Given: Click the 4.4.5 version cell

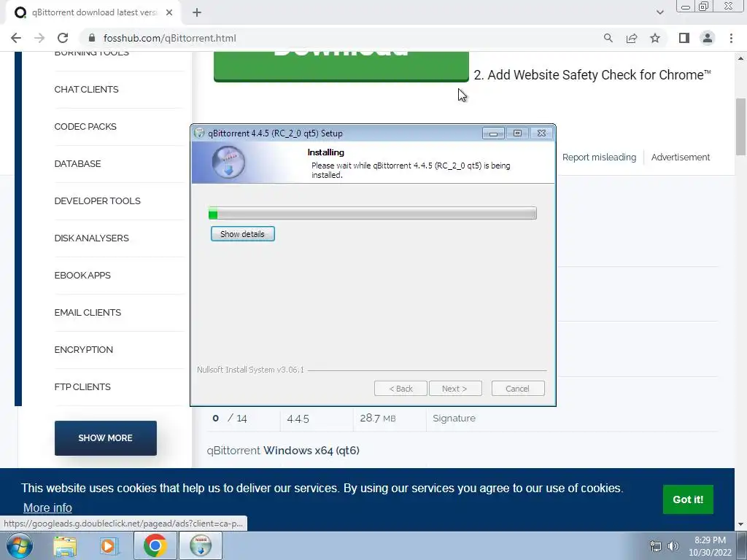Looking at the screenshot, I should pos(298,419).
